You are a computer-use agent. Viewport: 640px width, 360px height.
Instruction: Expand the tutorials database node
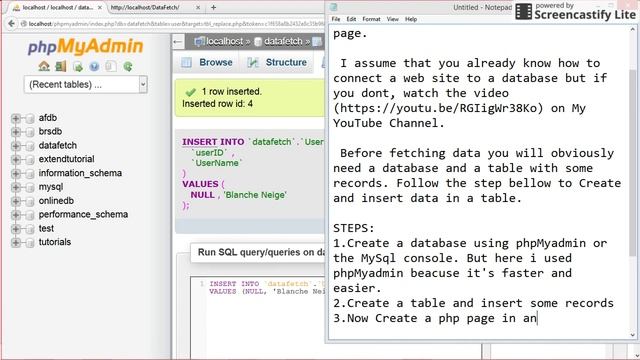tap(16, 242)
